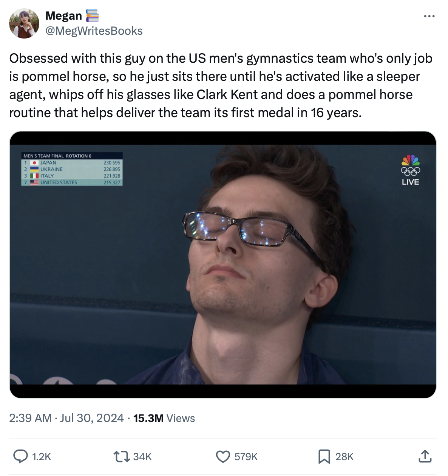
Task: Open the @MegWritesBooks handle link
Action: click(x=94, y=31)
